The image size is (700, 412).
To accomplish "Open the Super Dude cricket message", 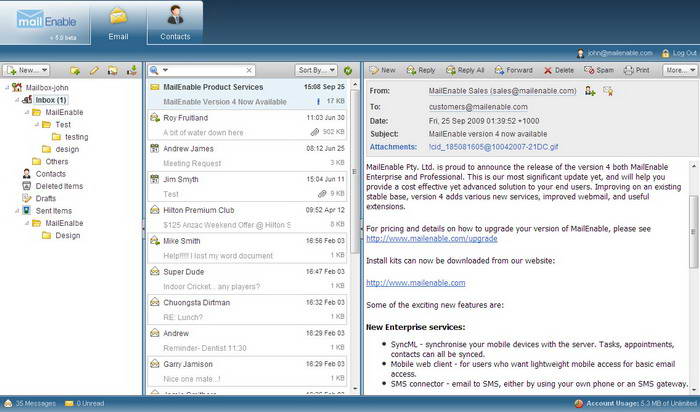I will (x=247, y=279).
